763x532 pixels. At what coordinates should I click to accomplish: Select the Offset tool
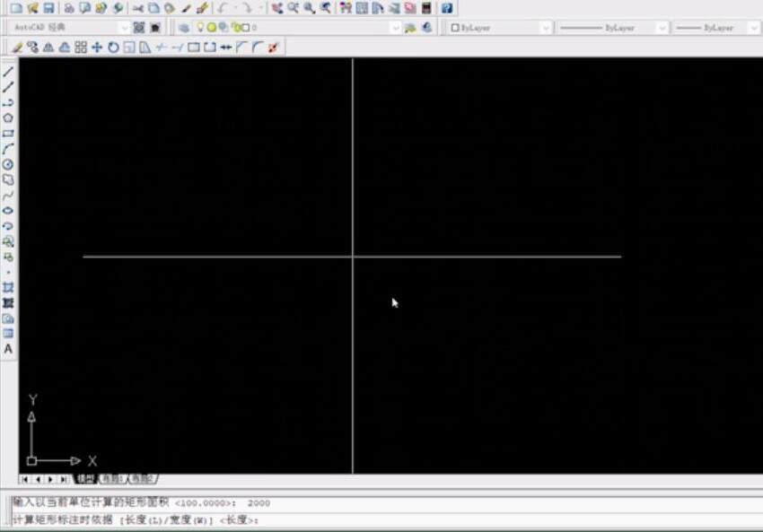pos(65,48)
